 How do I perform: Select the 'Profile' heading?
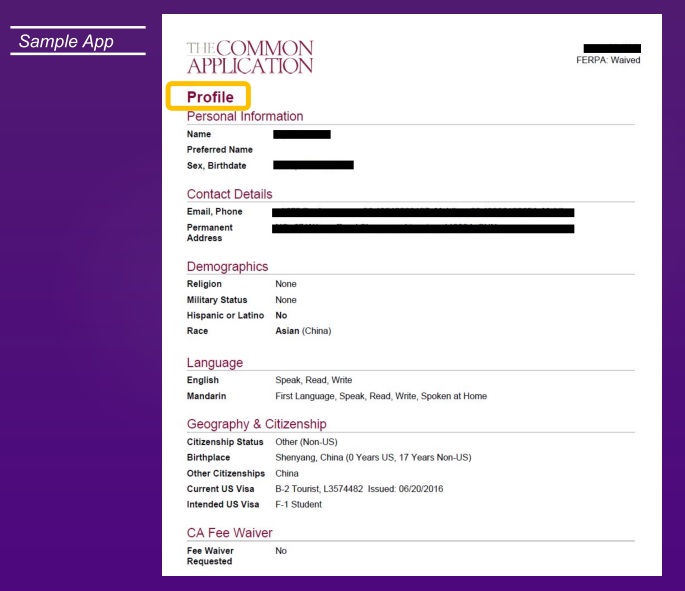tap(210, 97)
